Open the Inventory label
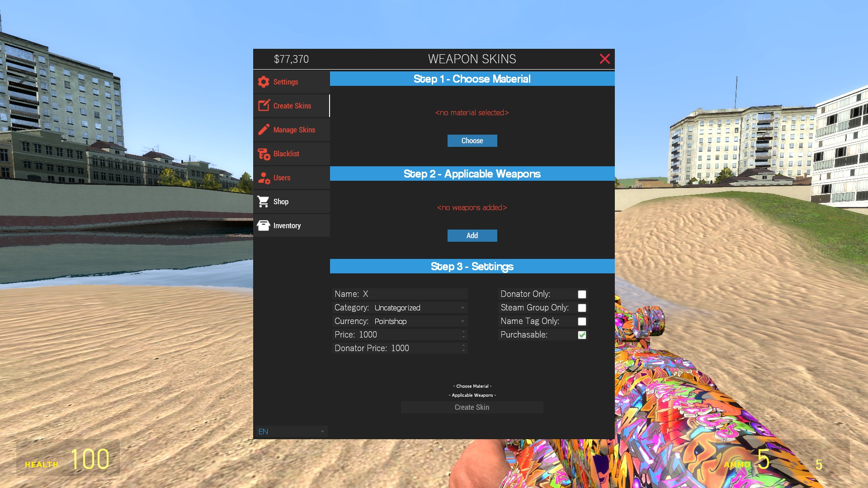Viewport: 868px width, 488px height. click(287, 225)
